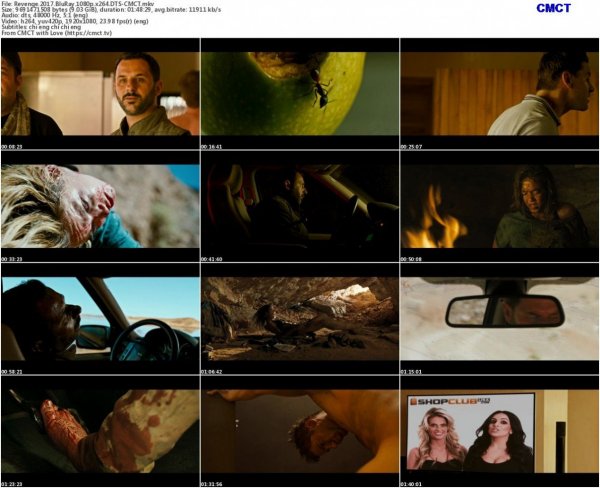Click the 01:23:23 timestamp label

coord(12,485)
